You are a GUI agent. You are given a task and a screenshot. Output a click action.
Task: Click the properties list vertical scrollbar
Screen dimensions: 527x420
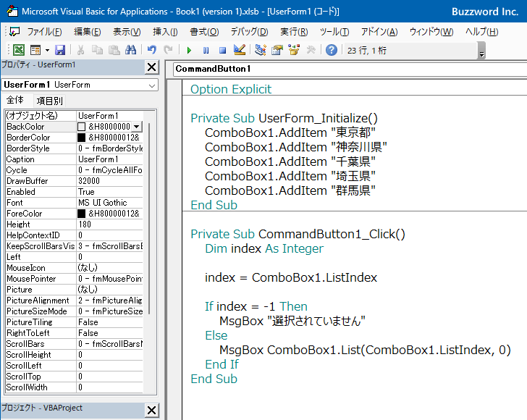150,219
